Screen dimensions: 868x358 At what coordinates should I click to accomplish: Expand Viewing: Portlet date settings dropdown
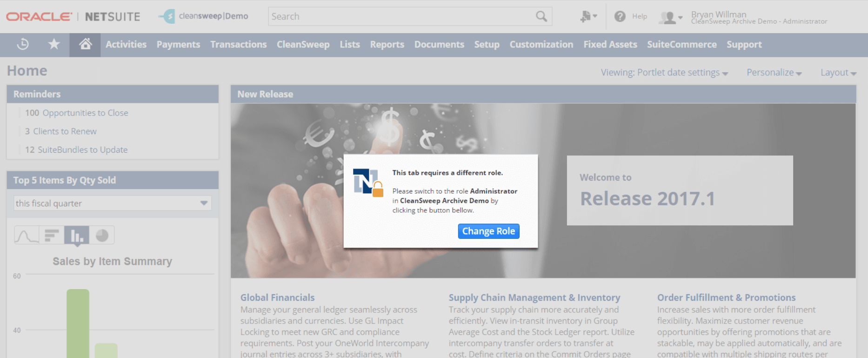[x=664, y=73]
